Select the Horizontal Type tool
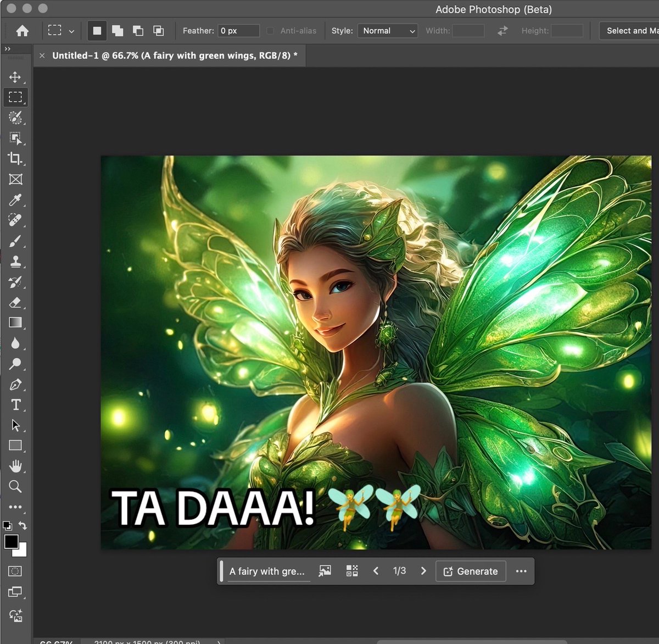Screen dimensions: 659x644 pyautogui.click(x=15, y=405)
